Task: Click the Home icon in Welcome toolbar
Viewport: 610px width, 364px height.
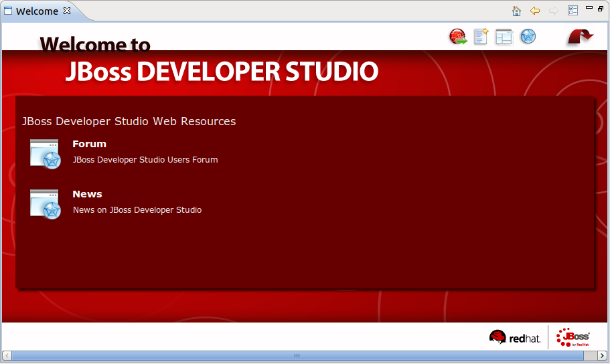Action: (516, 11)
